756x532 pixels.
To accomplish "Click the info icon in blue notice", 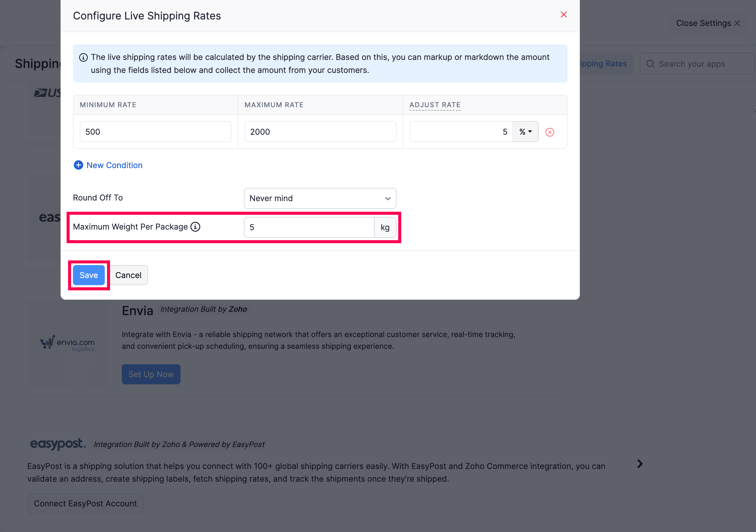I will coord(83,57).
